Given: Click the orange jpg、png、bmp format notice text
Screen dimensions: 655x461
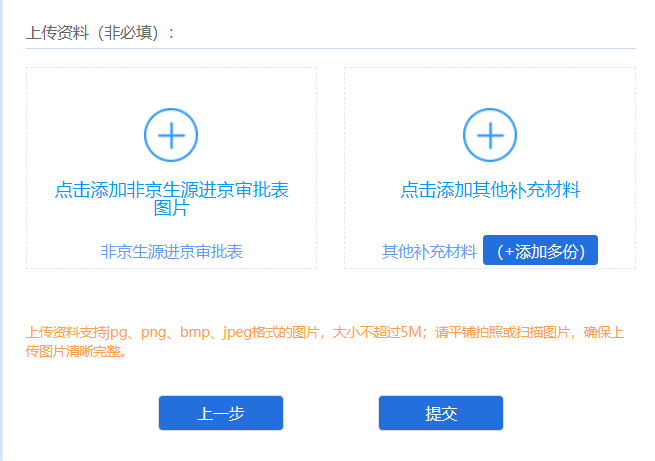Looking at the screenshot, I should point(200,333).
